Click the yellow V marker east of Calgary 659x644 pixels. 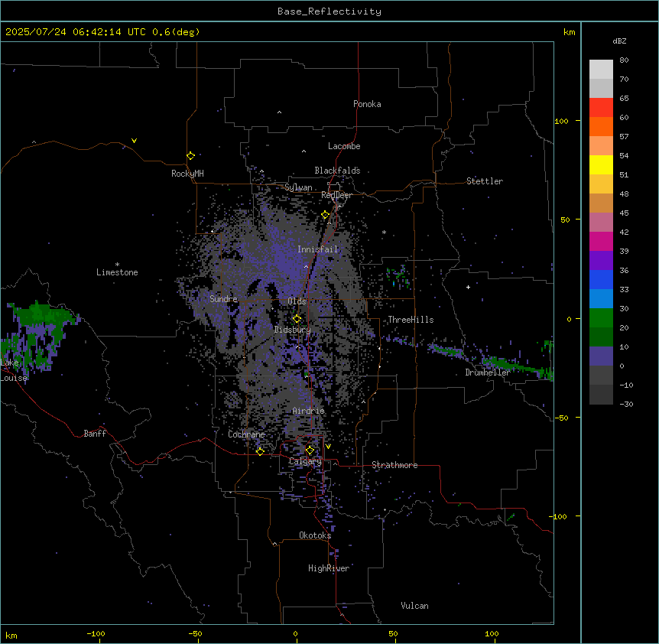(x=328, y=447)
